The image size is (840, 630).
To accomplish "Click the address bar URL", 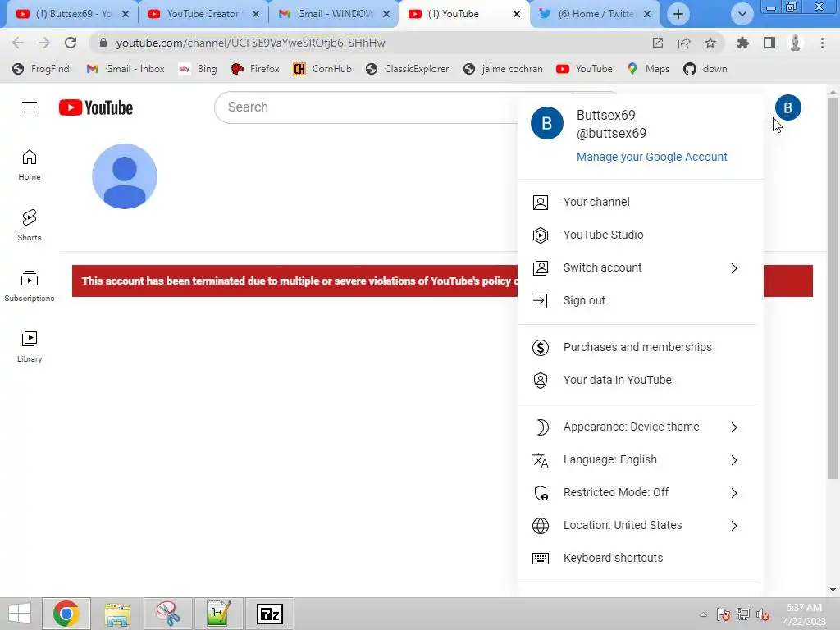I will [251, 43].
